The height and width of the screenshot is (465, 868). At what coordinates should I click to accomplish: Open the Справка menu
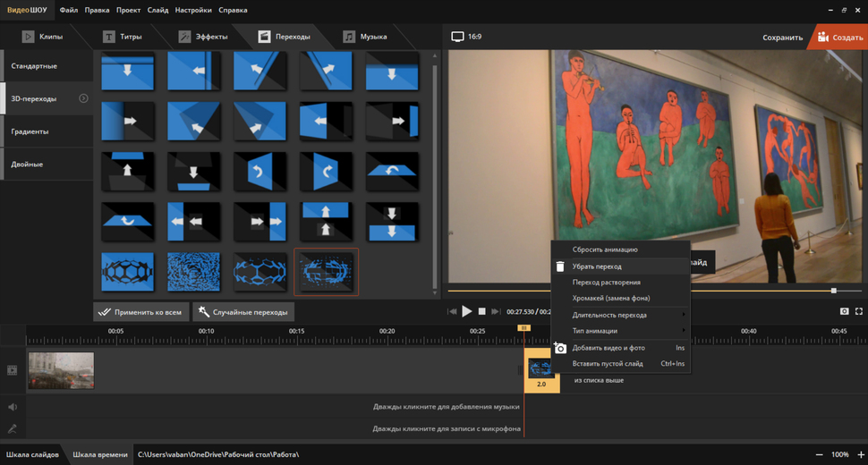click(233, 10)
